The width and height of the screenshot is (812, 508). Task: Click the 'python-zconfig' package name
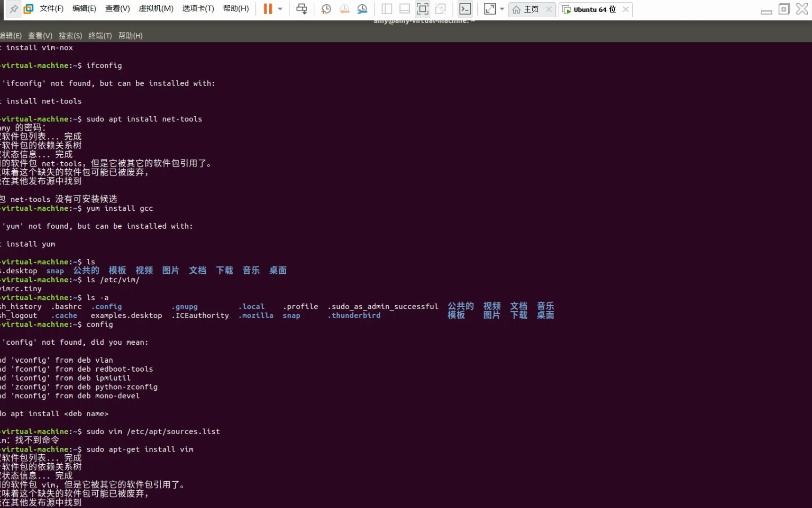click(126, 387)
